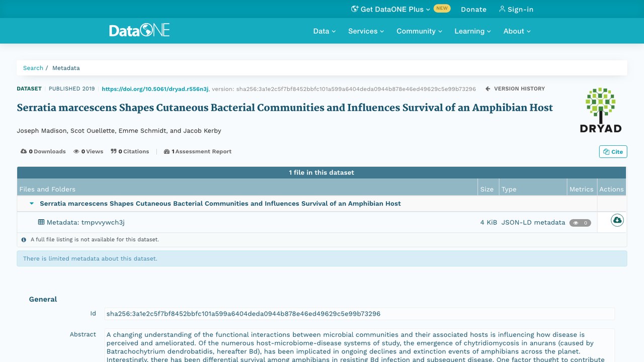Click the NEW badge

pos(442,9)
